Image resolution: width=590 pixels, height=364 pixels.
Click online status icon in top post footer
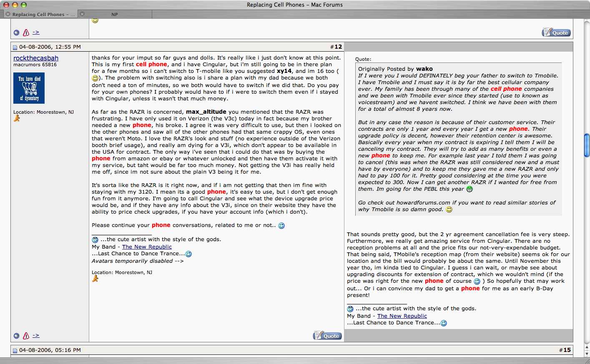click(x=17, y=32)
